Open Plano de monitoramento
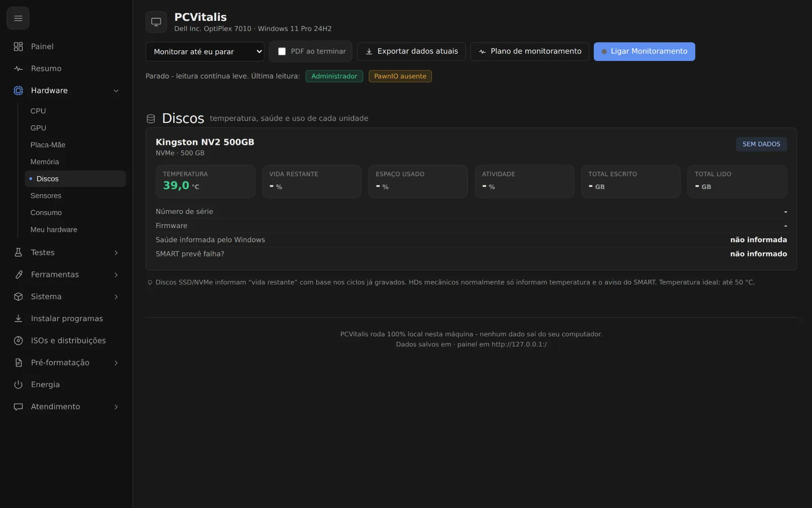Screen dimensions: 812x508 click(530, 51)
